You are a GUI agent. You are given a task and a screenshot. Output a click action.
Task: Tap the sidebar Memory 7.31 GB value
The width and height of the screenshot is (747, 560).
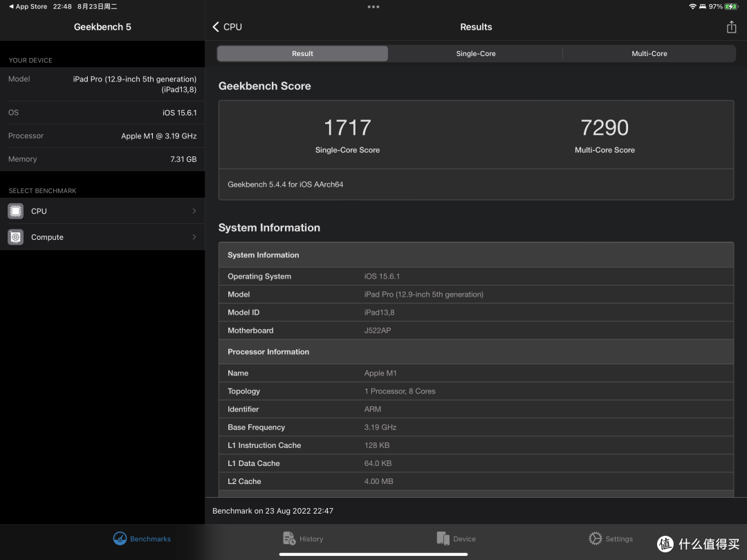click(183, 159)
